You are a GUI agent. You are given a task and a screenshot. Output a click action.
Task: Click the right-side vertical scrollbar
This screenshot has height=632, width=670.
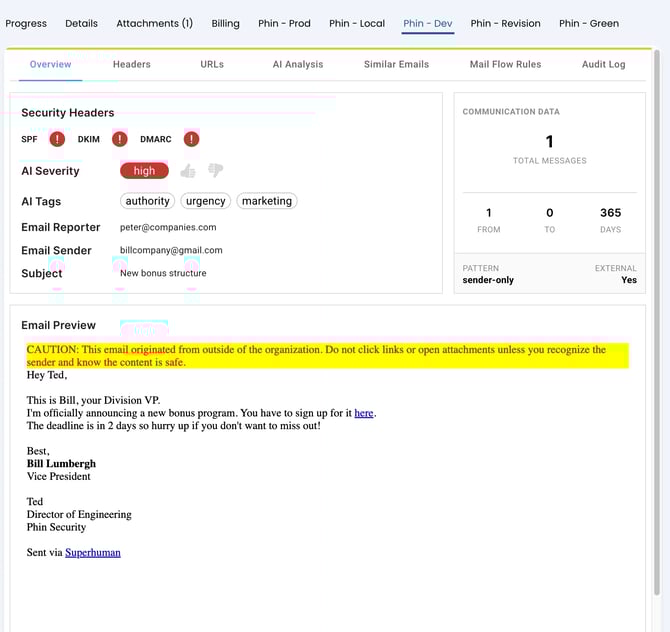pyautogui.click(x=657, y=300)
